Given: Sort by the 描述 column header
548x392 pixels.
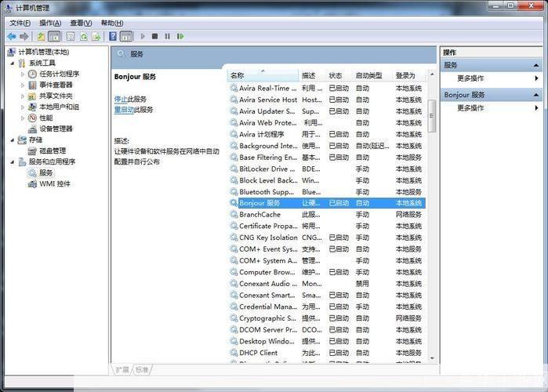Looking at the screenshot, I should tap(313, 75).
